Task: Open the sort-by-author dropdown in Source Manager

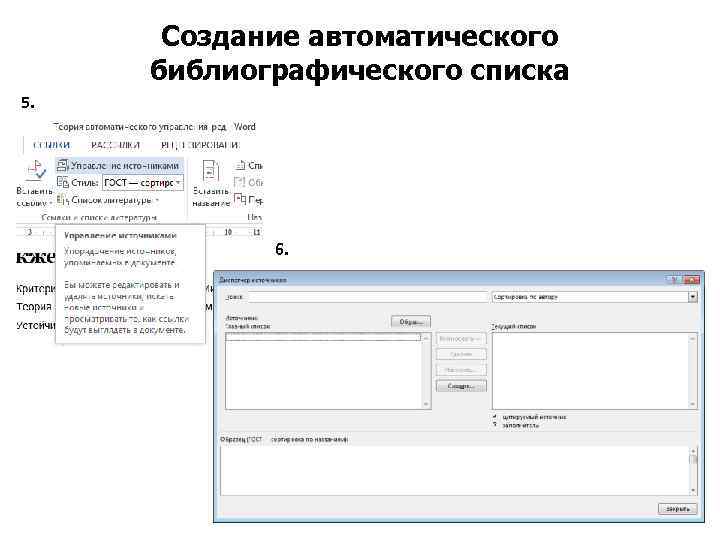Action: click(x=692, y=297)
